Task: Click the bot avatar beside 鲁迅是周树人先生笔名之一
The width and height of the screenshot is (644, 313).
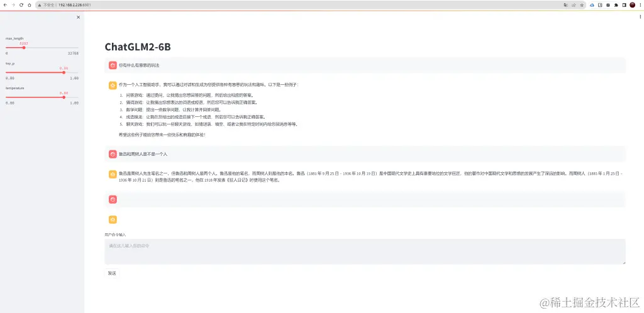Action: click(113, 174)
